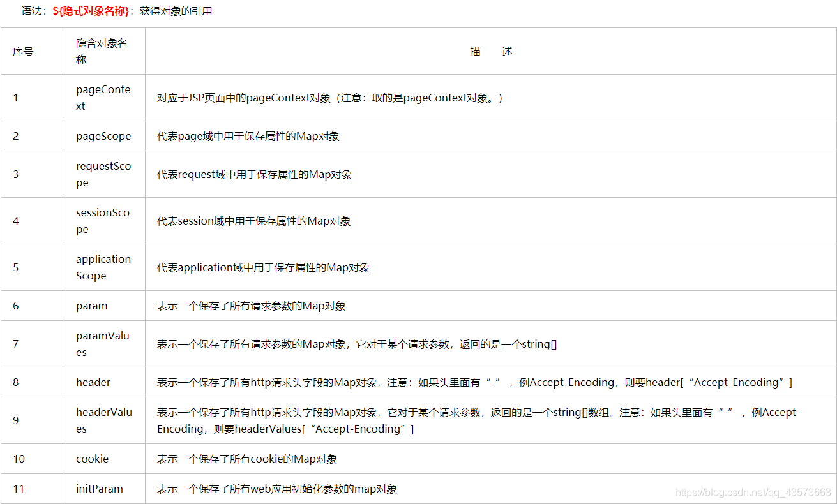Click description 表示一个保存了所有cookie的Map对象
The width and height of the screenshot is (837, 504).
pos(247,459)
